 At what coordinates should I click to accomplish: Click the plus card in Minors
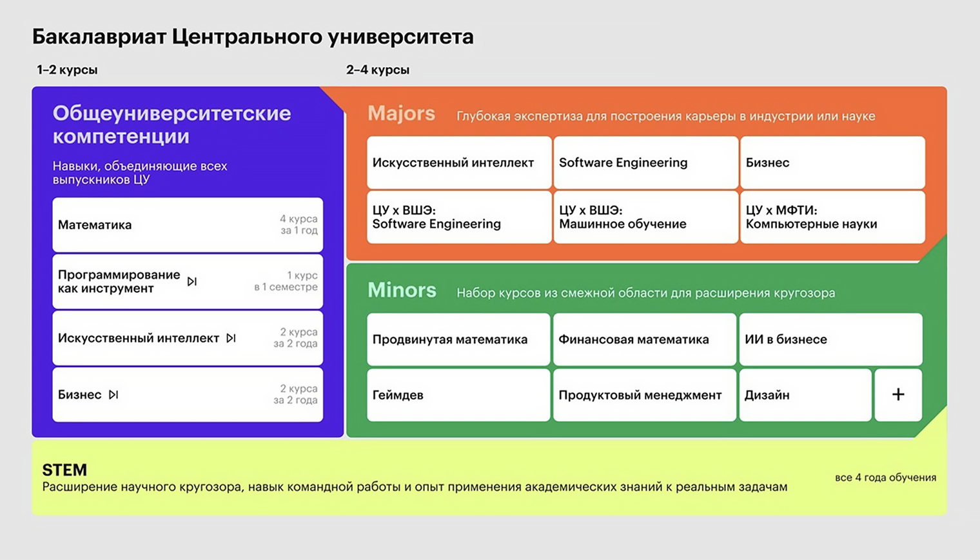point(898,395)
